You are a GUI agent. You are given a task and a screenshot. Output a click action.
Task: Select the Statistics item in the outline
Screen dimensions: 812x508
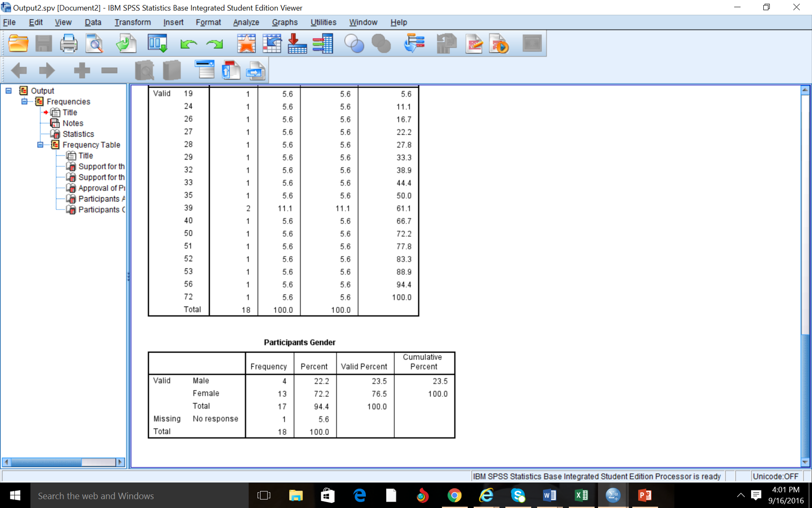79,134
